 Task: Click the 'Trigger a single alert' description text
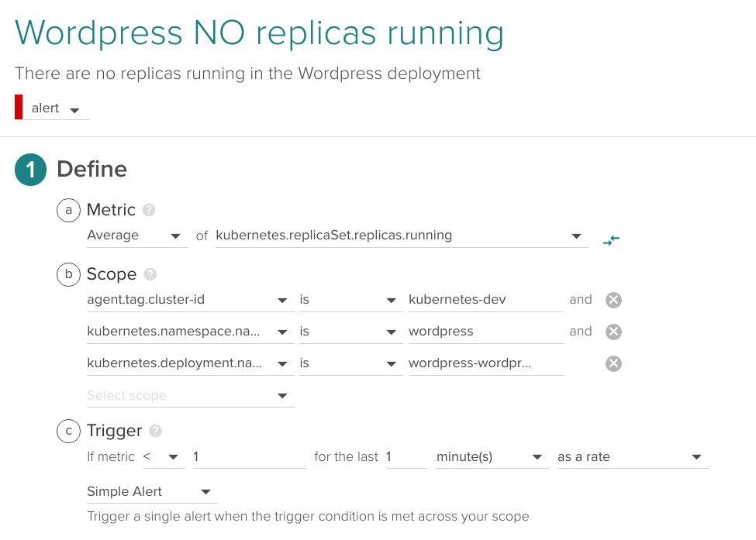tap(308, 517)
